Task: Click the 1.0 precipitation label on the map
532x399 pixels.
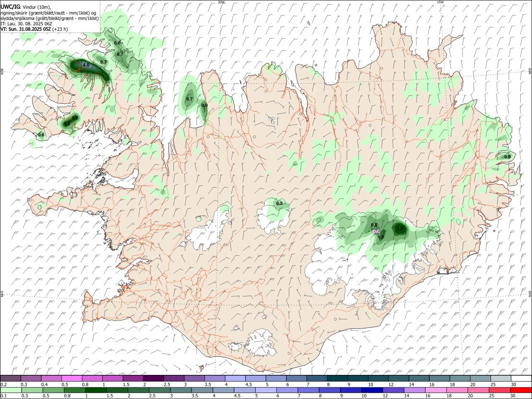Action: tap(381, 237)
